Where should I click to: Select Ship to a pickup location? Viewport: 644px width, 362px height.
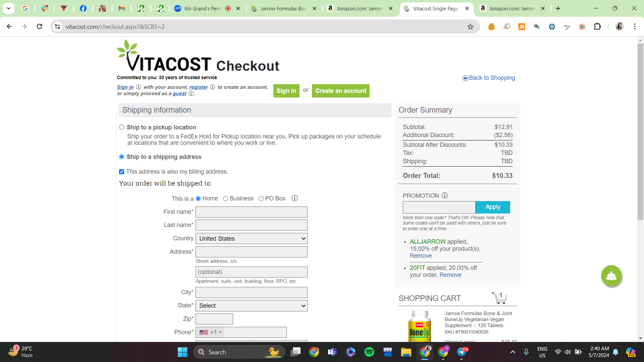(x=121, y=127)
